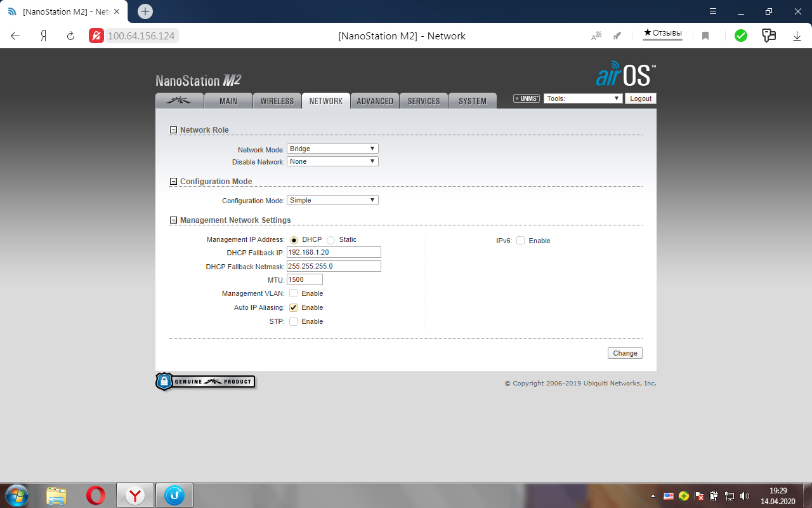The image size is (812, 508).
Task: Open the chat extension icon
Action: [x=769, y=36]
